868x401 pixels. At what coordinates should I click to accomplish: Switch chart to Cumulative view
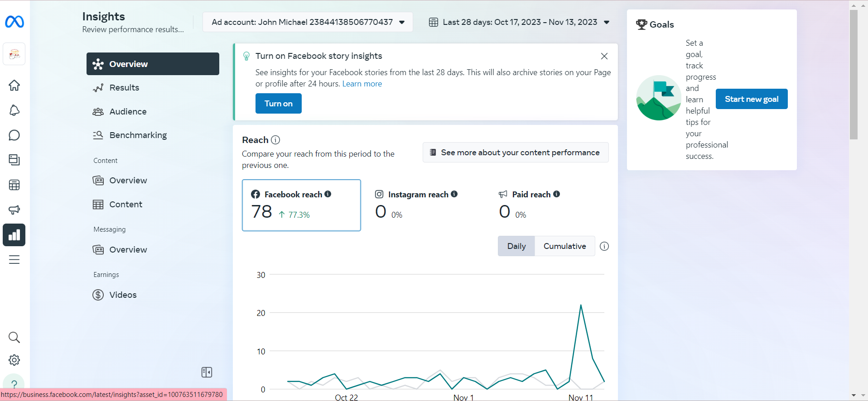tap(564, 246)
